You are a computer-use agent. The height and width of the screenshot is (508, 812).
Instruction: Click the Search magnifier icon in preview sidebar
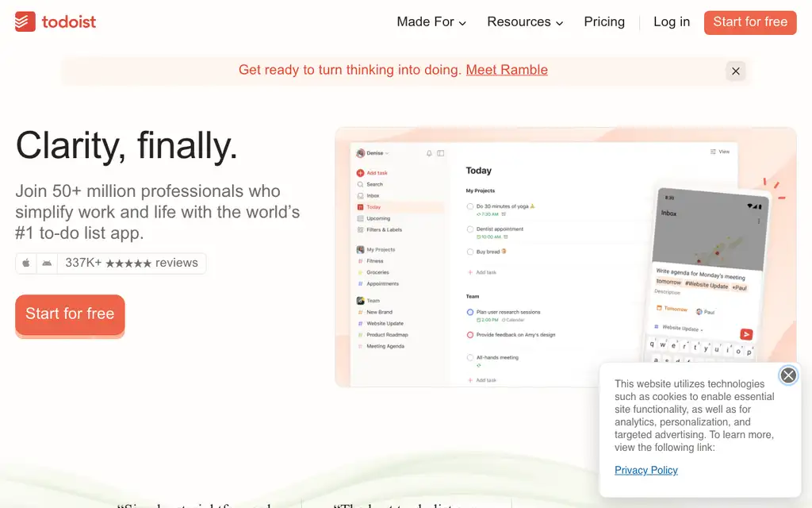pos(360,184)
